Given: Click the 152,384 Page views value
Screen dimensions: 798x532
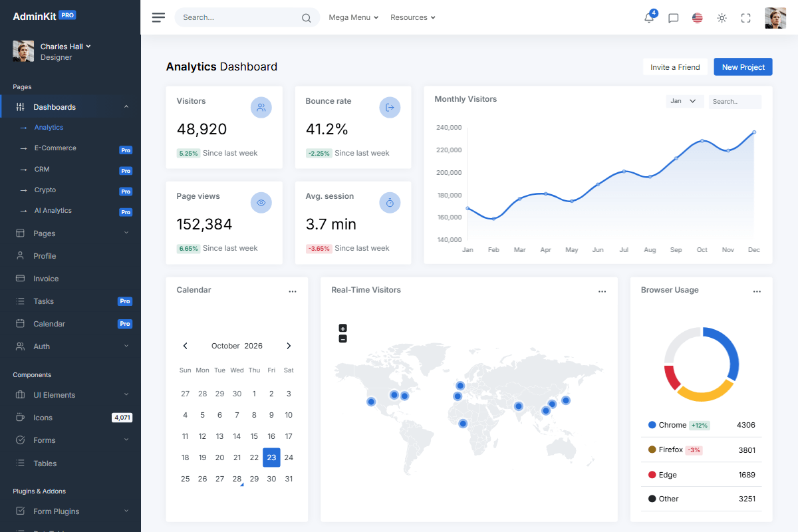Looking at the screenshot, I should 204,225.
